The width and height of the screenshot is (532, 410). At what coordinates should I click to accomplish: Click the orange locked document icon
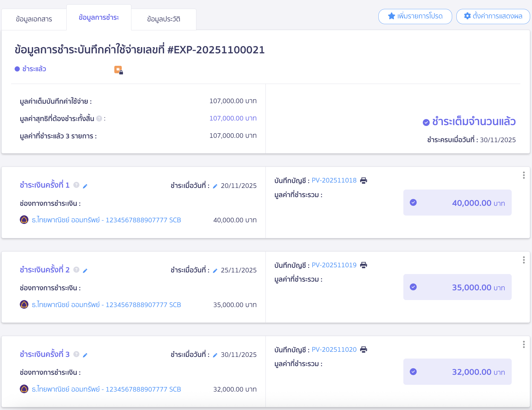(x=118, y=70)
